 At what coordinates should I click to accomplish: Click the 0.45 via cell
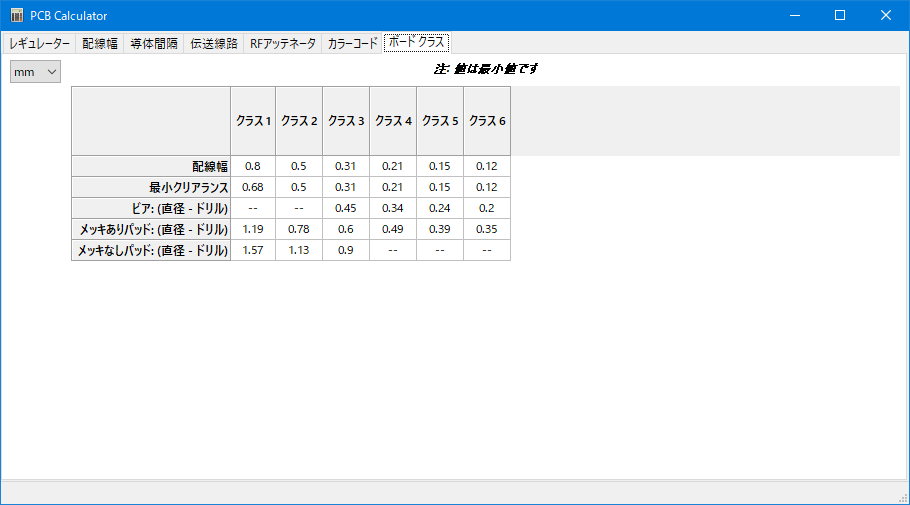[x=346, y=208]
